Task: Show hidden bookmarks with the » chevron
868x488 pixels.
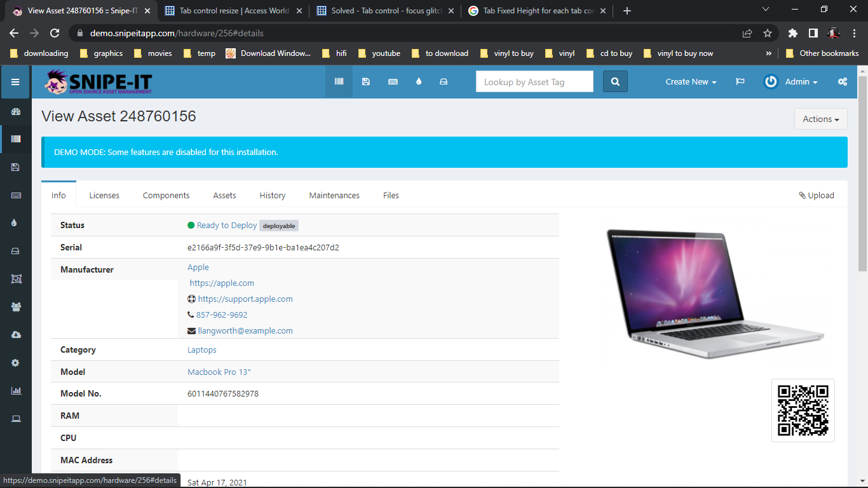Action: (x=769, y=53)
